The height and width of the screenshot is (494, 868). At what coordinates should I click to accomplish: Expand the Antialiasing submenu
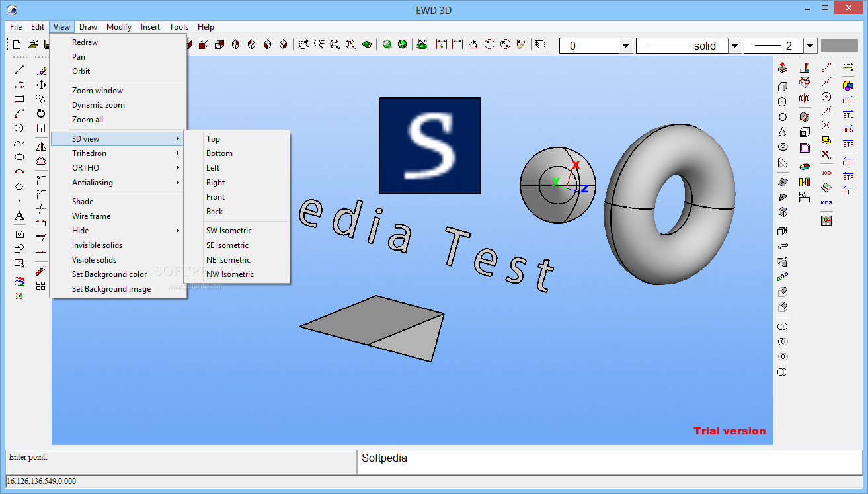pyautogui.click(x=118, y=183)
